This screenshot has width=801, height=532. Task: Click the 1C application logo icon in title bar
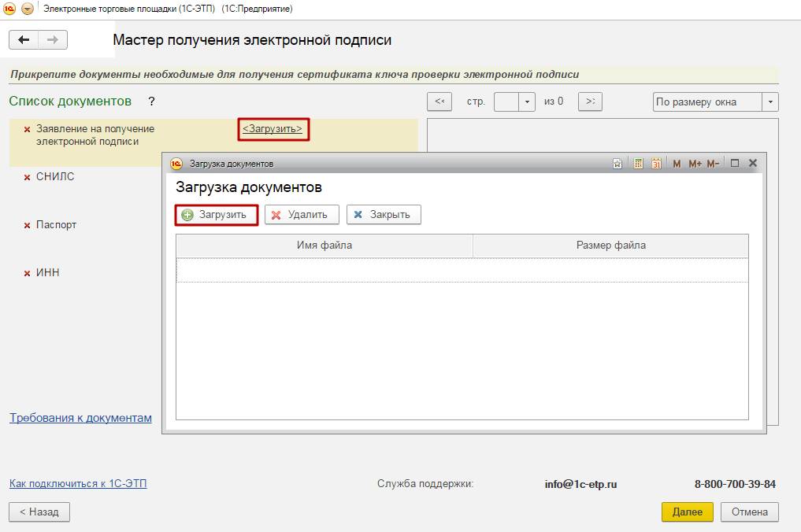9,9
